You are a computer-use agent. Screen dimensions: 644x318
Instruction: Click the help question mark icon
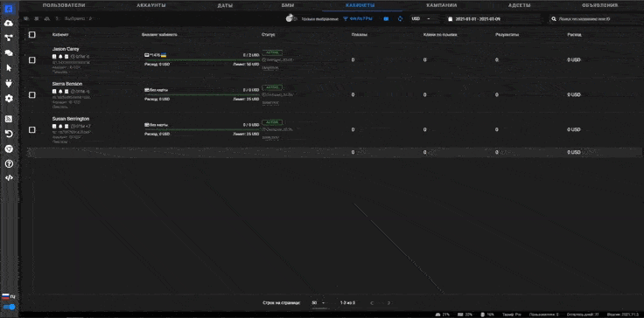[x=9, y=163]
